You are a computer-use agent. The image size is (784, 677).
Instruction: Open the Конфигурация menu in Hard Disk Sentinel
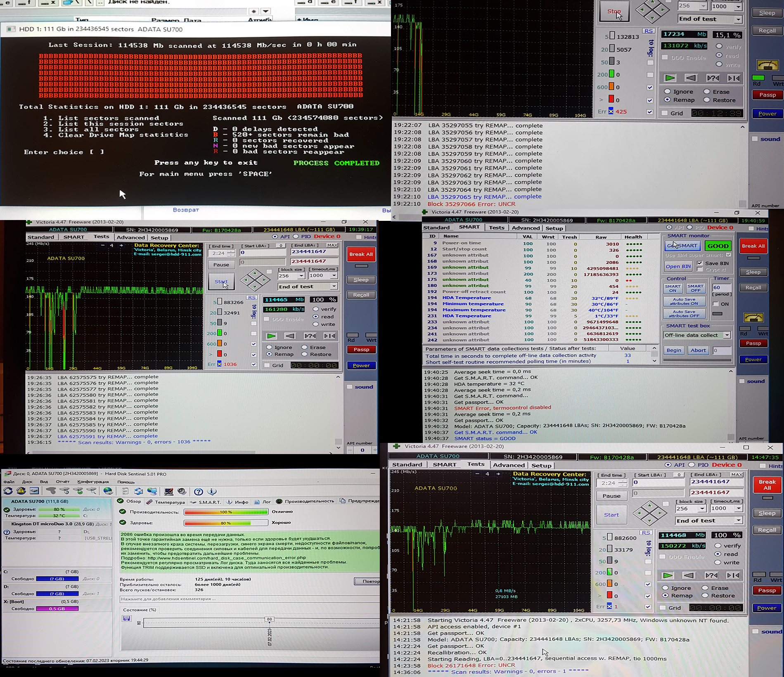click(93, 482)
